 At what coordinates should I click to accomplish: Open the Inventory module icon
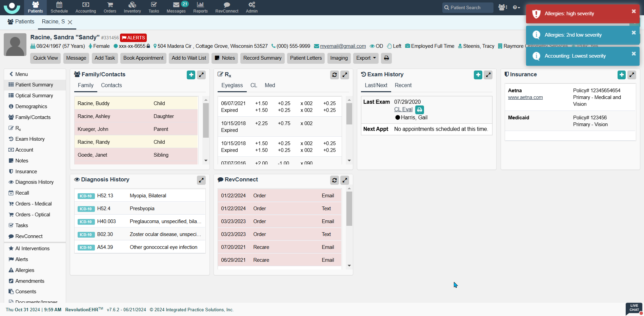click(132, 7)
